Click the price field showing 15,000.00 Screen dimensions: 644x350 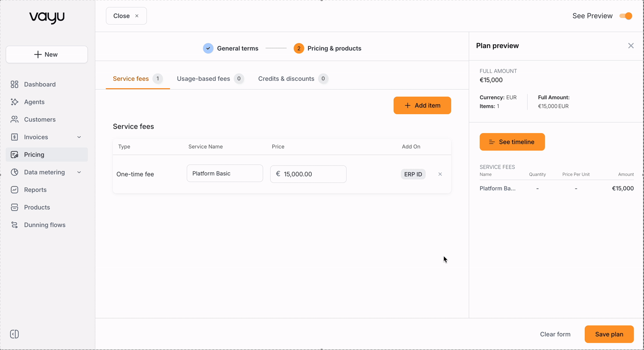(308, 174)
